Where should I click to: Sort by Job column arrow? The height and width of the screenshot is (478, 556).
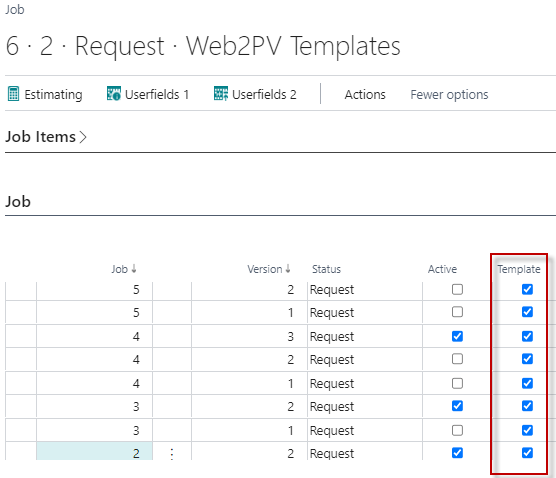click(134, 268)
